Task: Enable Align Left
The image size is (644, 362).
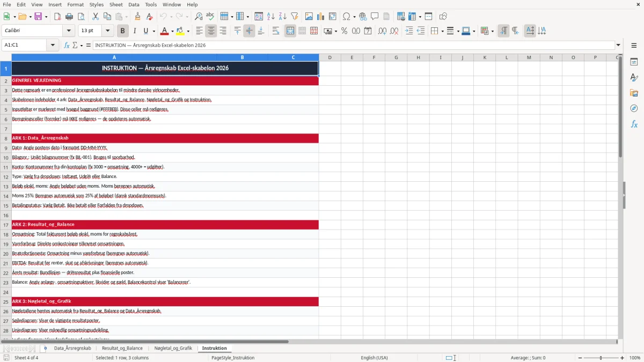Action: point(199,31)
